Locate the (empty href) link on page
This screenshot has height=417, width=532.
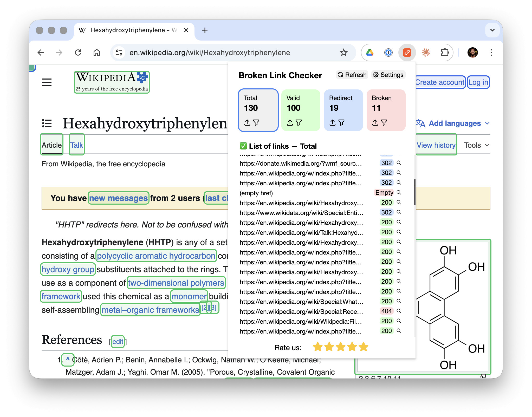coord(399,193)
